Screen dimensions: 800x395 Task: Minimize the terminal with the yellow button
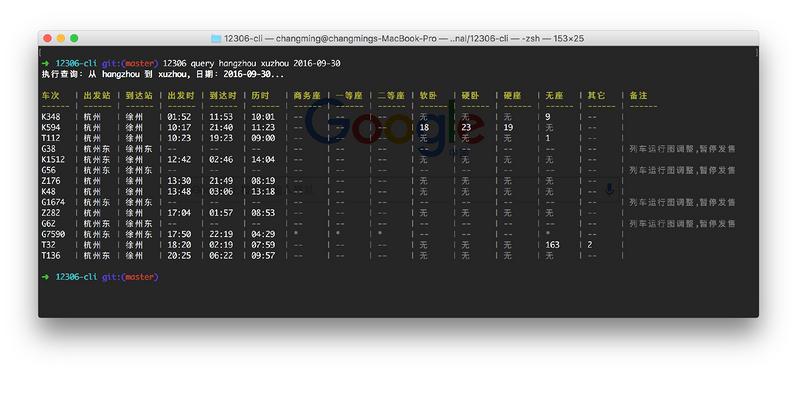pyautogui.click(x=61, y=38)
